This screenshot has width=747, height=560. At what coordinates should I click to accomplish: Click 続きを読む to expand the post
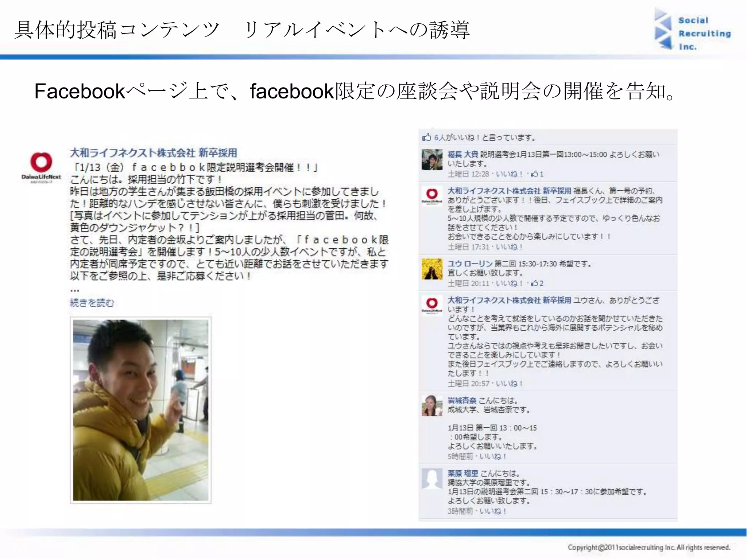coord(92,303)
